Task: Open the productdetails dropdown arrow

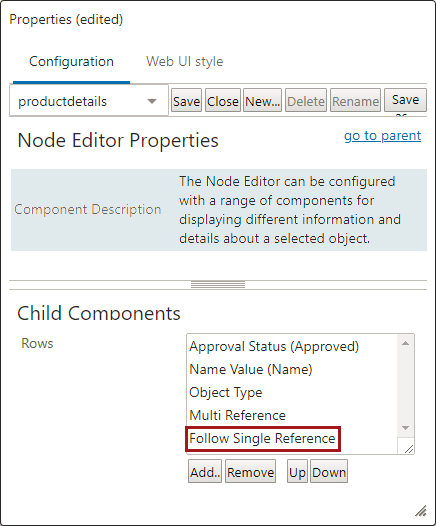Action: click(152, 101)
